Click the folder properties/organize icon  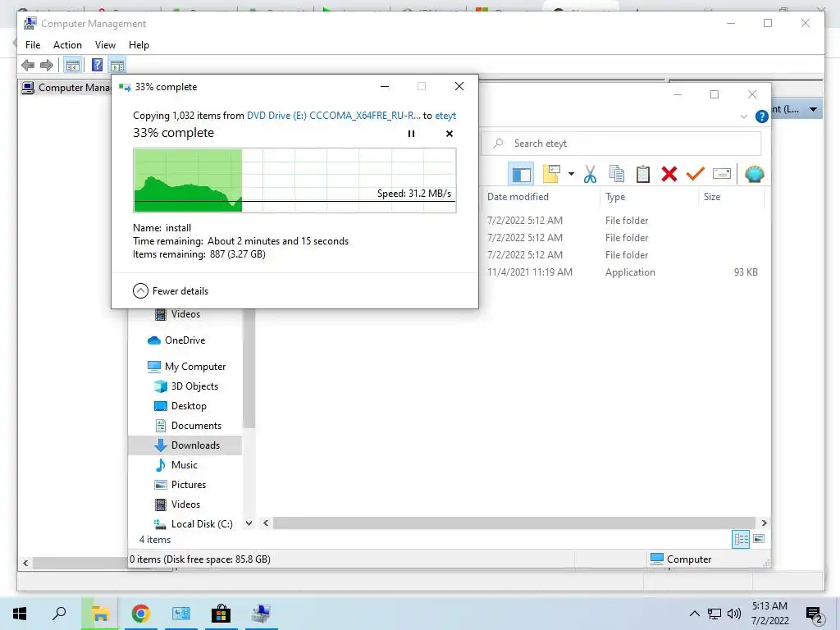550,174
